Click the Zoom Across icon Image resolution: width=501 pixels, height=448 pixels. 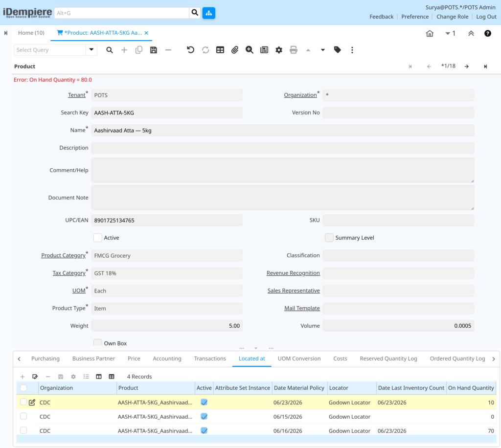(x=249, y=50)
